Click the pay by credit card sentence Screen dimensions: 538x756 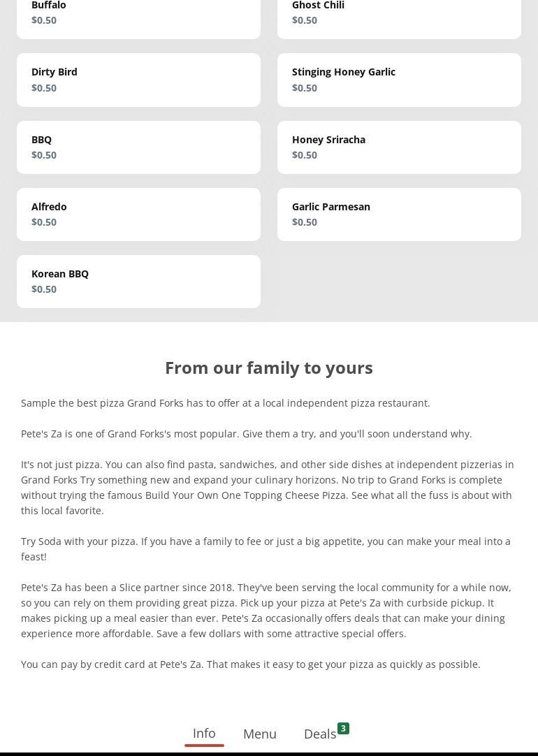point(251,664)
